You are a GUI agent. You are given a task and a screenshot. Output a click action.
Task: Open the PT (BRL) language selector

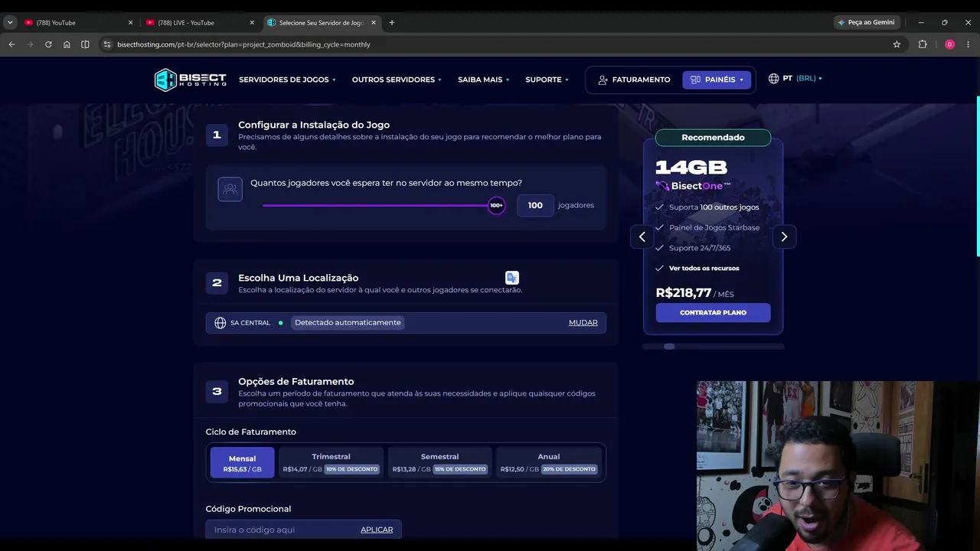tap(795, 78)
